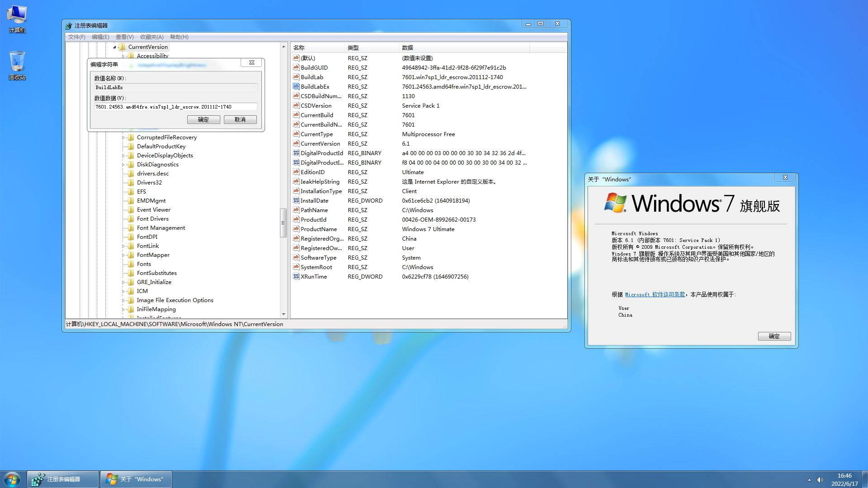The height and width of the screenshot is (488, 868).
Task: Click the Fonts folder icon
Action: 131,264
